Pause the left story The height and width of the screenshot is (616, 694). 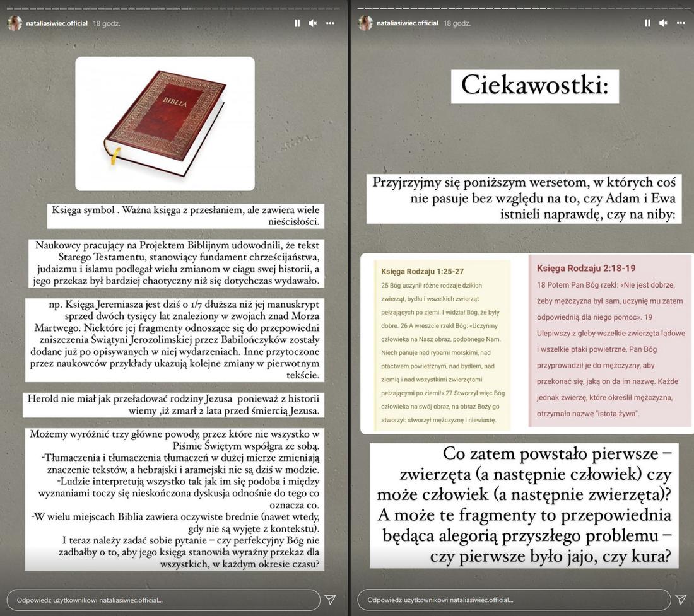pos(297,23)
